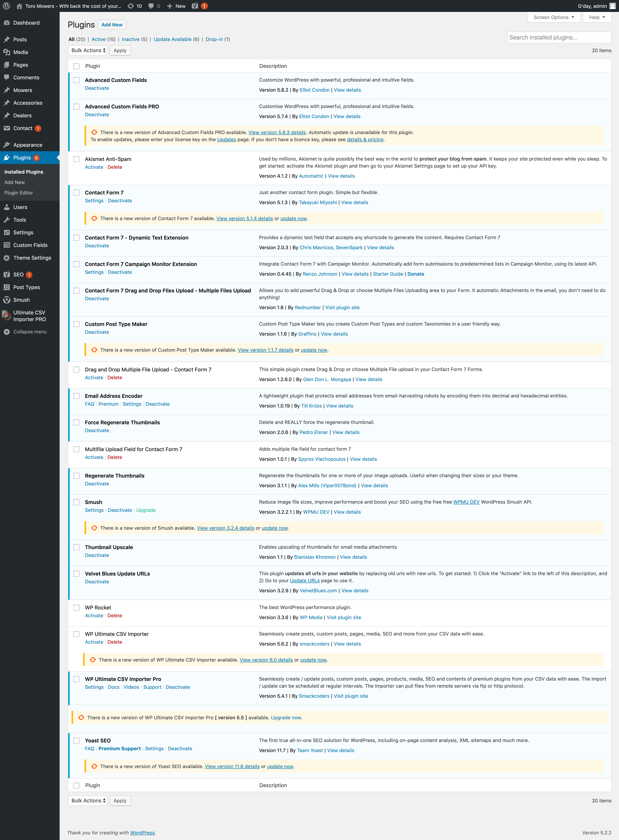619x840 pixels.
Task: Open the comments bubble icon in admin bar
Action: point(151,6)
